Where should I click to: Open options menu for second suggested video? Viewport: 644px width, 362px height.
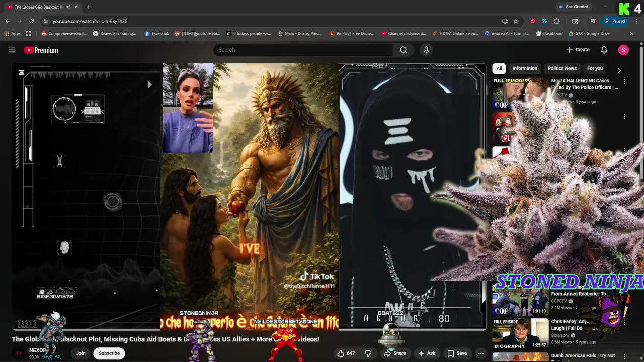point(624,116)
